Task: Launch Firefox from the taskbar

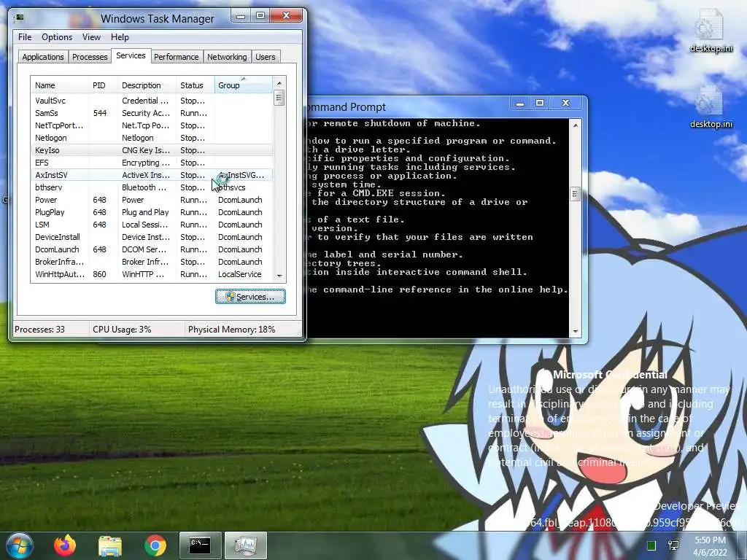Action: [x=64, y=545]
